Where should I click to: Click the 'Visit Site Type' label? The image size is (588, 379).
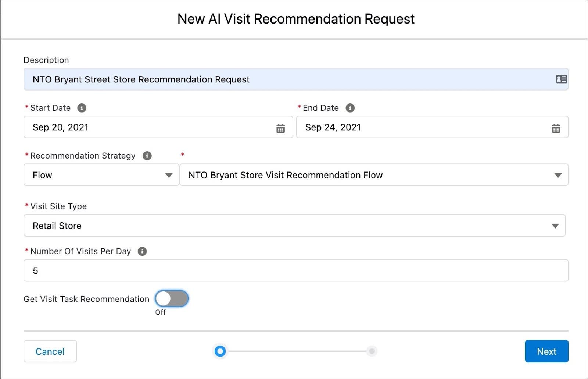(x=58, y=206)
